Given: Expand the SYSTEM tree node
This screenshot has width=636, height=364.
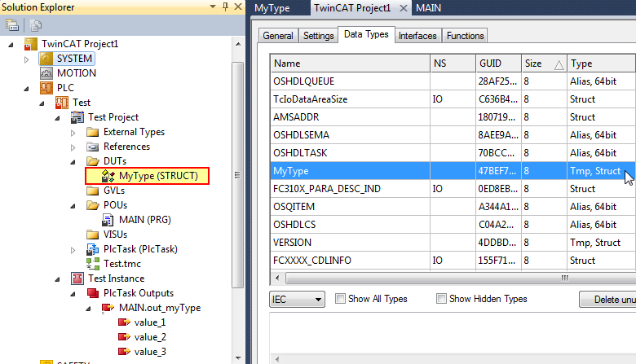Looking at the screenshot, I should pos(26,59).
